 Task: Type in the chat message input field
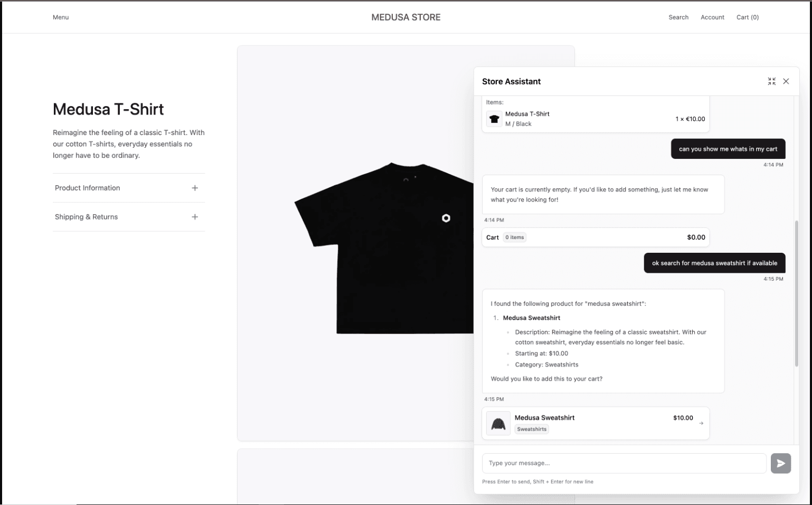click(624, 463)
